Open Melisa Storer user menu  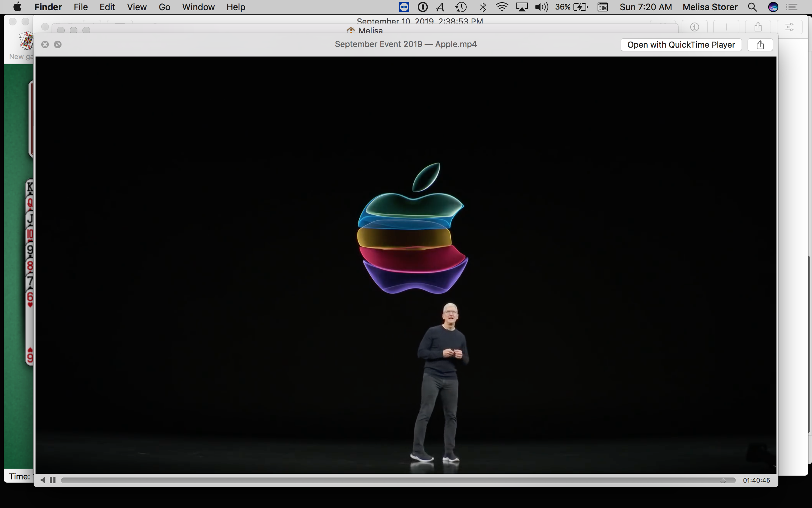[x=710, y=7]
